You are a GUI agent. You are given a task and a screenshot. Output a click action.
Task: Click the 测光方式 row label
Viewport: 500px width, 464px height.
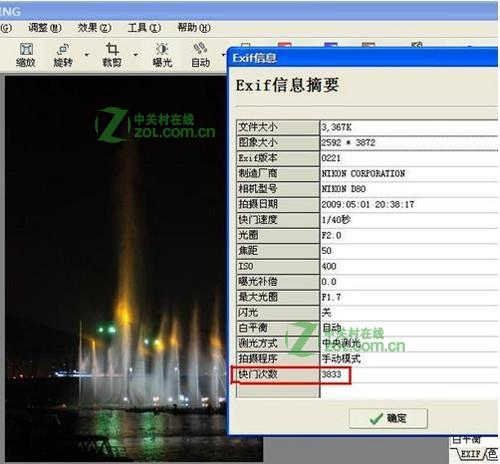point(258,343)
